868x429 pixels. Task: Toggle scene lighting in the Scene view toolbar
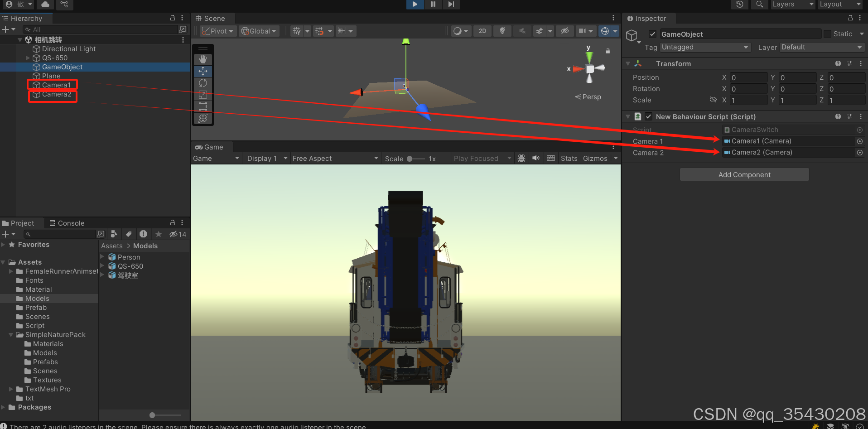[x=502, y=31]
